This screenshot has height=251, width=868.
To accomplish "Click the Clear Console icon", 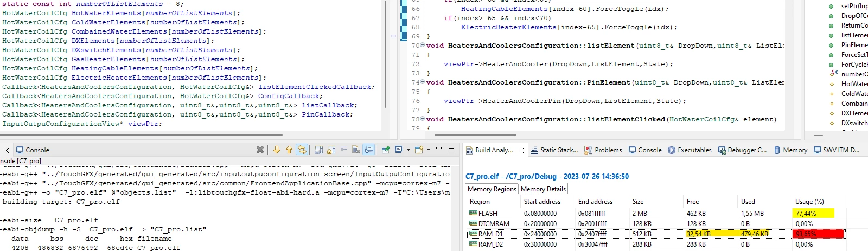I will pyautogui.click(x=356, y=150).
